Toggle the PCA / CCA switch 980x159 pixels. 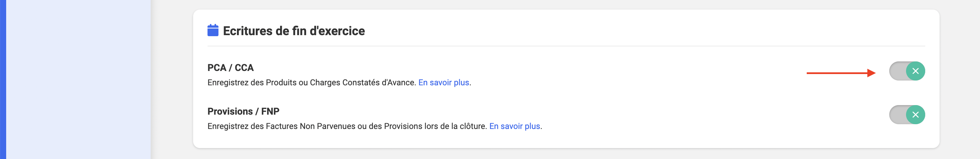coord(907,71)
